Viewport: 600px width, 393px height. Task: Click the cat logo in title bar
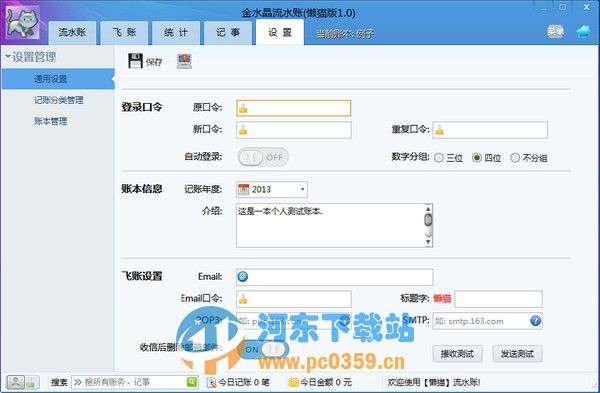(23, 23)
